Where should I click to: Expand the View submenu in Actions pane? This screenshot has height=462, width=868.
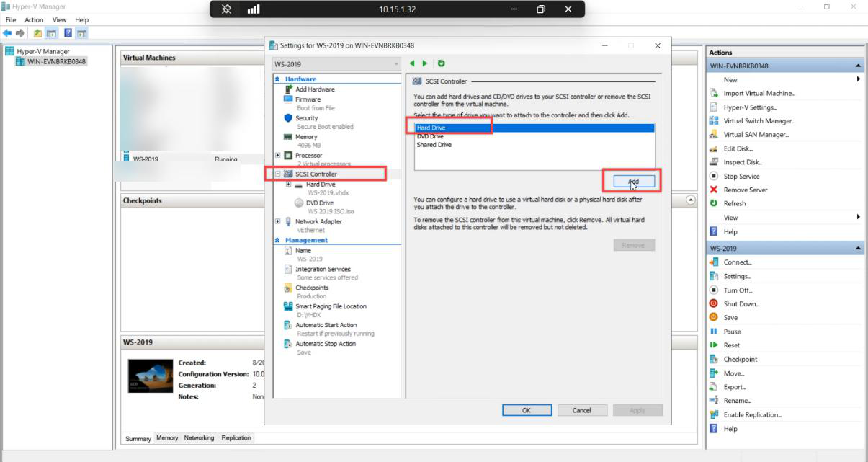(x=859, y=217)
